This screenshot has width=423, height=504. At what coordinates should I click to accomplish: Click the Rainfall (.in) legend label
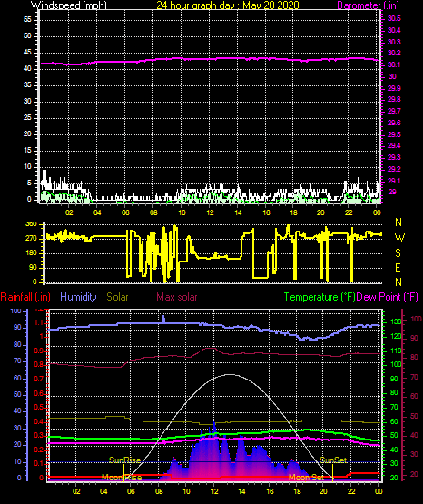coord(25,297)
